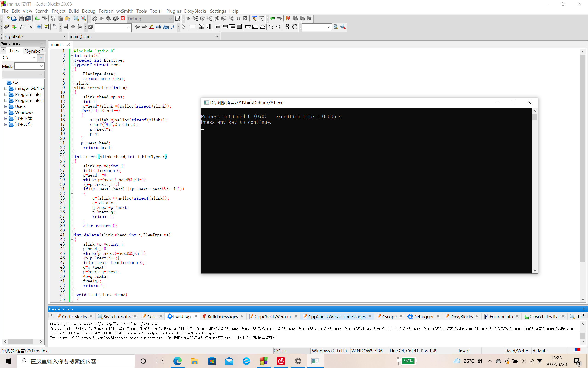Screen dimensions: 588x368
Task: Create a new file with toolbar icon
Action: coord(7,18)
